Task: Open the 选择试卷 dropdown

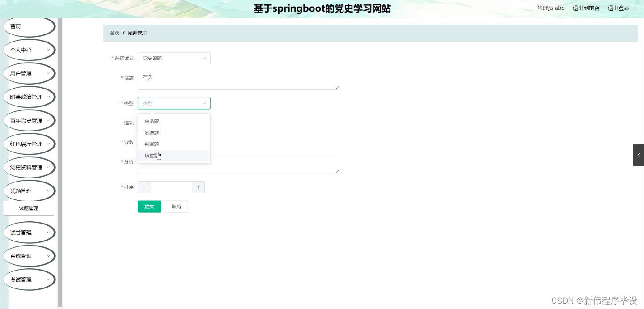Action: [174, 58]
